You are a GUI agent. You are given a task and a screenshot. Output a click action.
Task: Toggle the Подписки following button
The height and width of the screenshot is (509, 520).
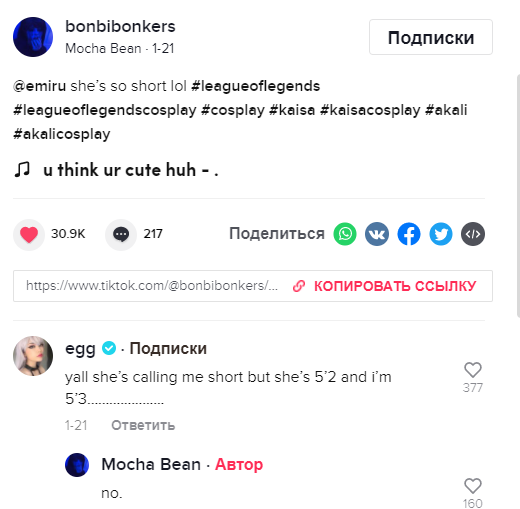tap(431, 37)
